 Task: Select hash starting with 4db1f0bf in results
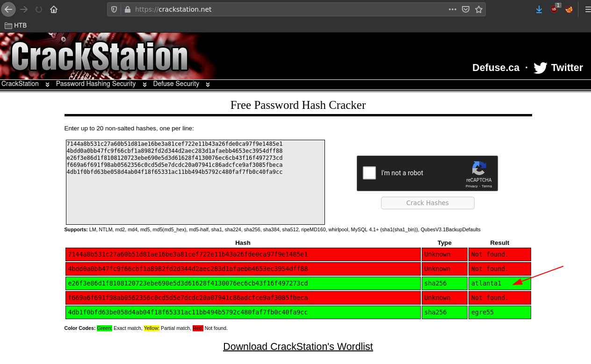pos(188,312)
